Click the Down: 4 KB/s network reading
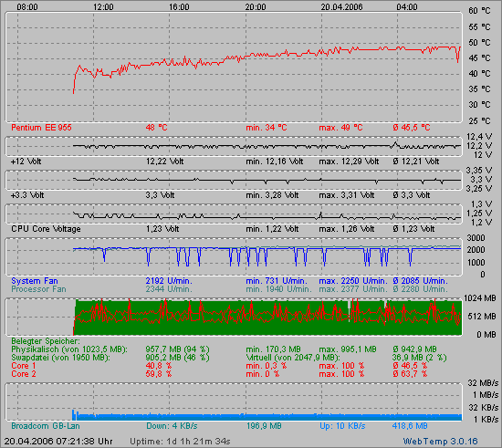Screen dimensions: 502x448 click(172, 426)
